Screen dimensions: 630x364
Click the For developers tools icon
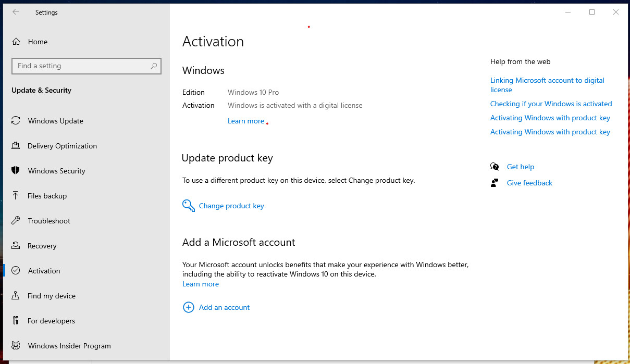click(x=16, y=321)
